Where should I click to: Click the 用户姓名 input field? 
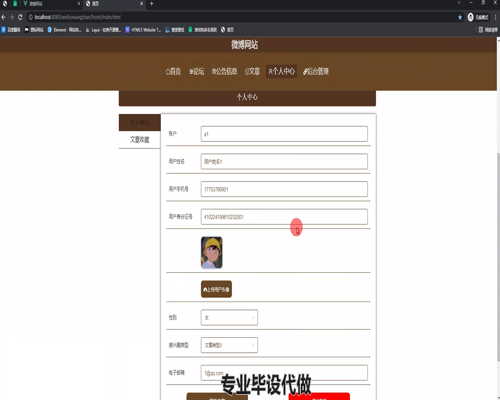284,161
